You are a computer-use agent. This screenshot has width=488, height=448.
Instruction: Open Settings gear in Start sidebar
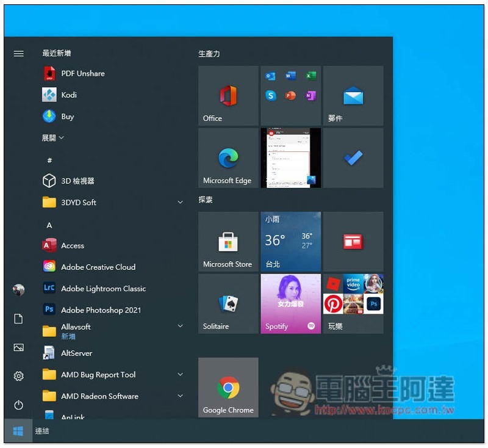19,377
